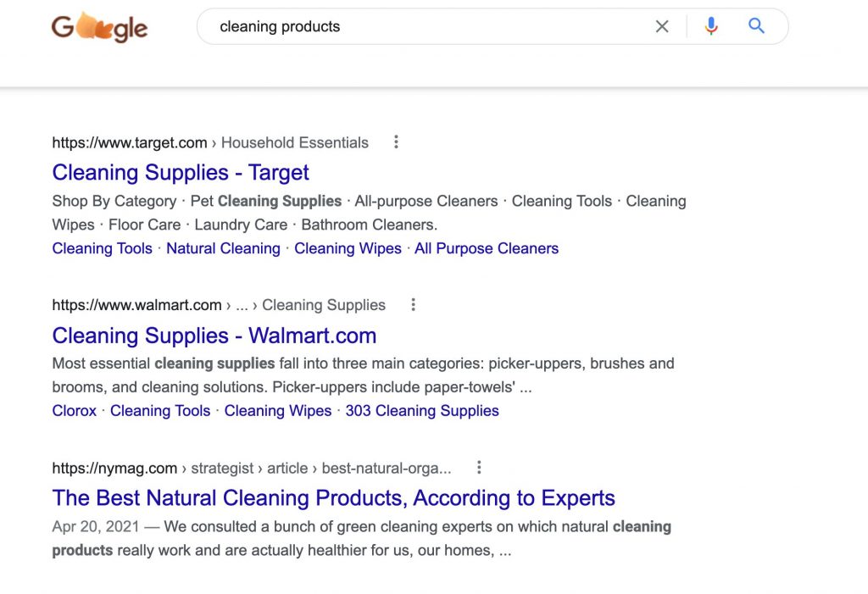Viewport: 868px width, 594px height.
Task: Start voice search with microphone icon
Action: point(711,26)
